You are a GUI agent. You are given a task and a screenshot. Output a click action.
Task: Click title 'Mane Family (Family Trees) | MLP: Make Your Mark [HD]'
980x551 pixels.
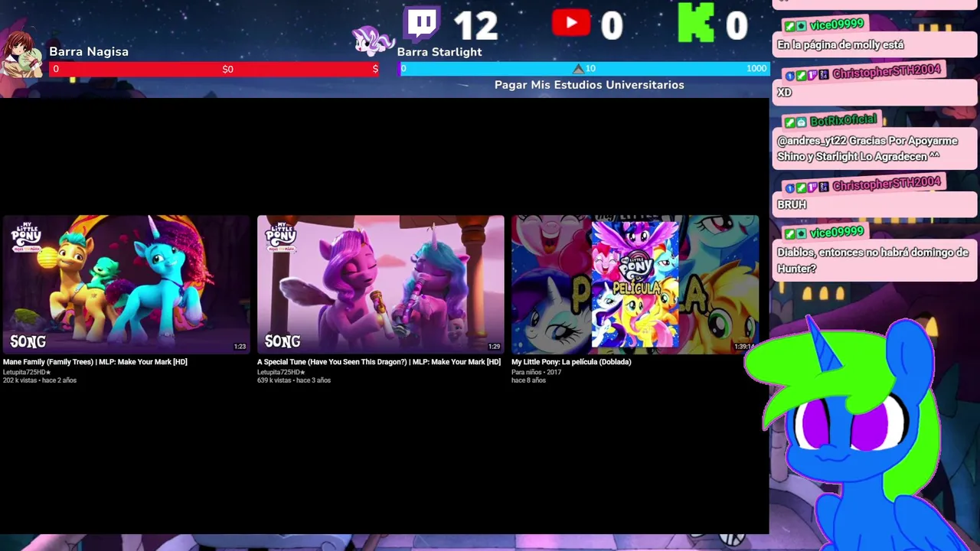coord(95,362)
